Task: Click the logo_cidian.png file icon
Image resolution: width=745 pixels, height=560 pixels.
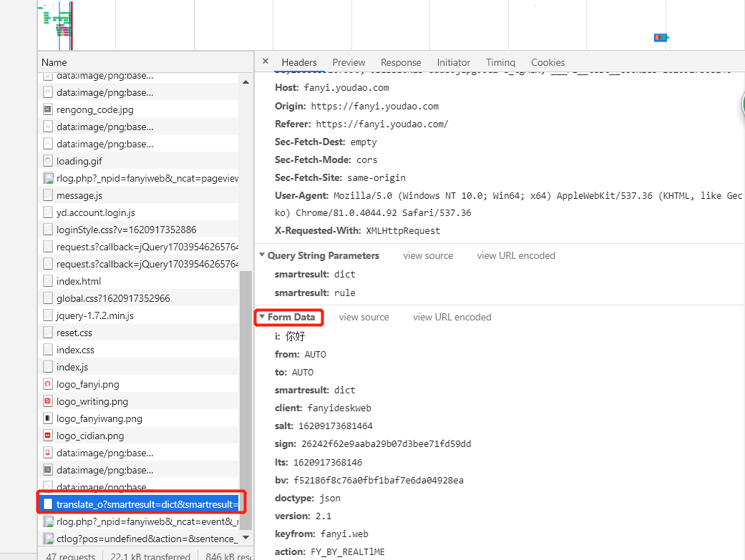Action: [47, 435]
